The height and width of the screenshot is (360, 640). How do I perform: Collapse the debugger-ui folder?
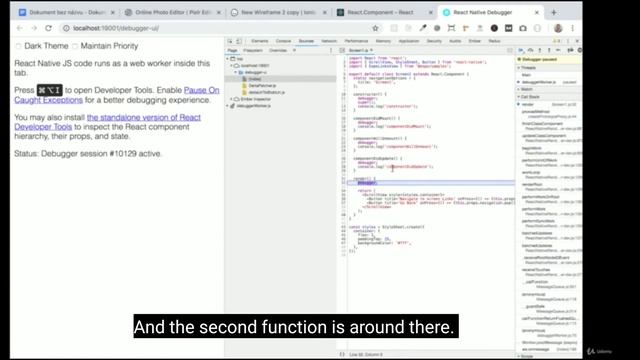(236, 72)
